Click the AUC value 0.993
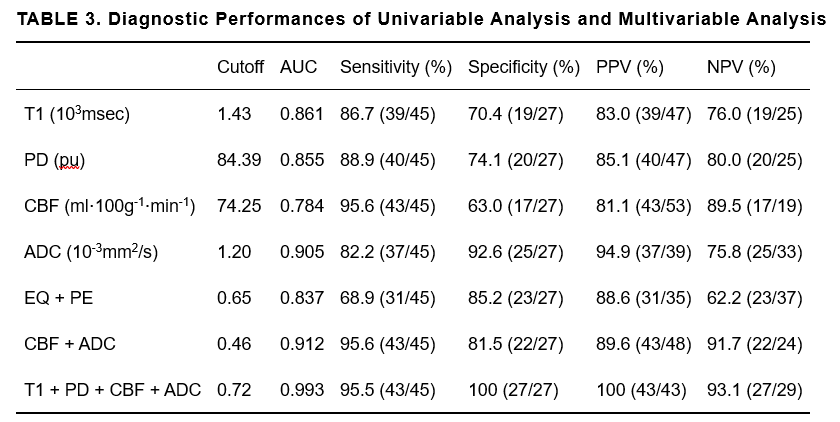This screenshot has height=422, width=840. point(301,390)
